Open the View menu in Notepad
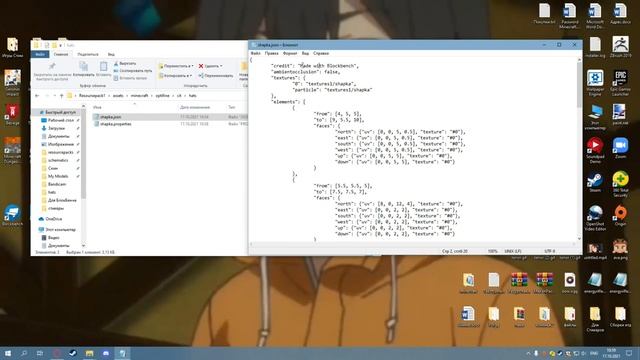The width and height of the screenshot is (640, 360). (305, 53)
